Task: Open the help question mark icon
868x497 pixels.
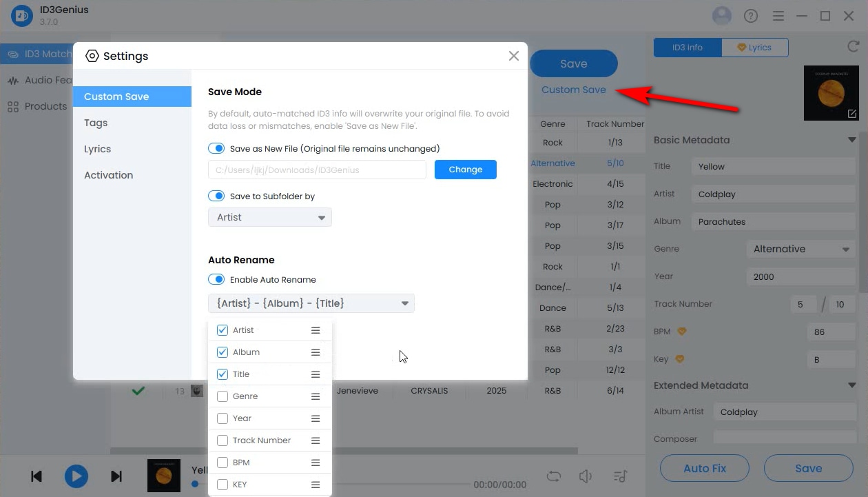Action: pos(750,16)
